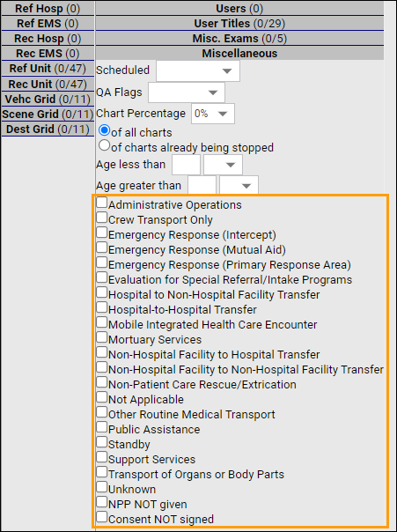397x532 pixels.
Task: Check the Mortuary Services option
Action: (102, 337)
